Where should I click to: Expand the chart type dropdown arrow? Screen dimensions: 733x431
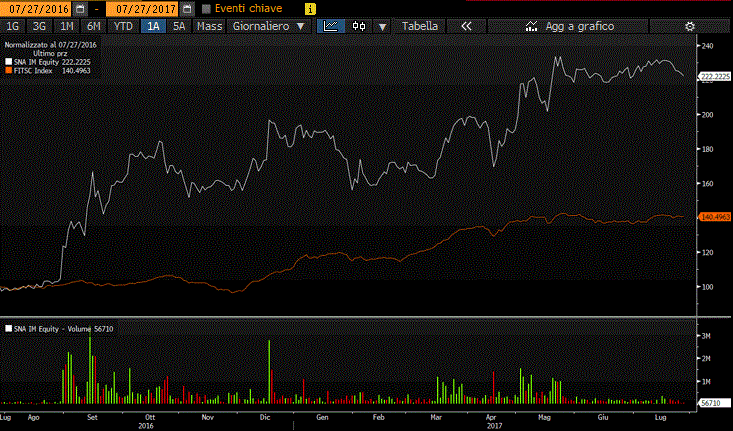[383, 26]
